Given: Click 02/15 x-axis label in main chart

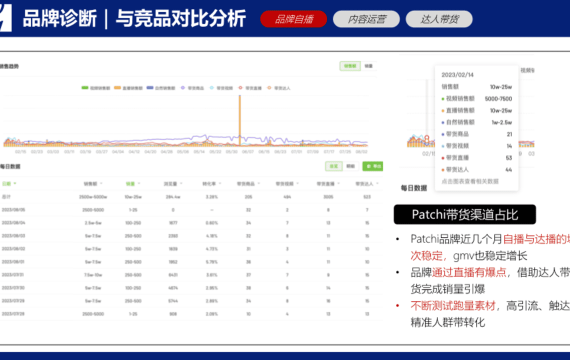Looking at the screenshot, I should click(x=20, y=152).
